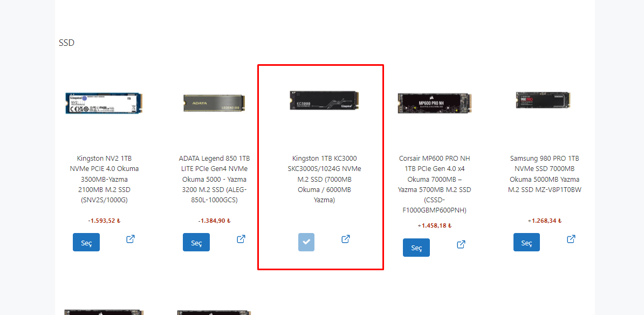This screenshot has height=315, width=644.
Task: Click the partially visible SSD image bottom left
Action: pos(104,312)
